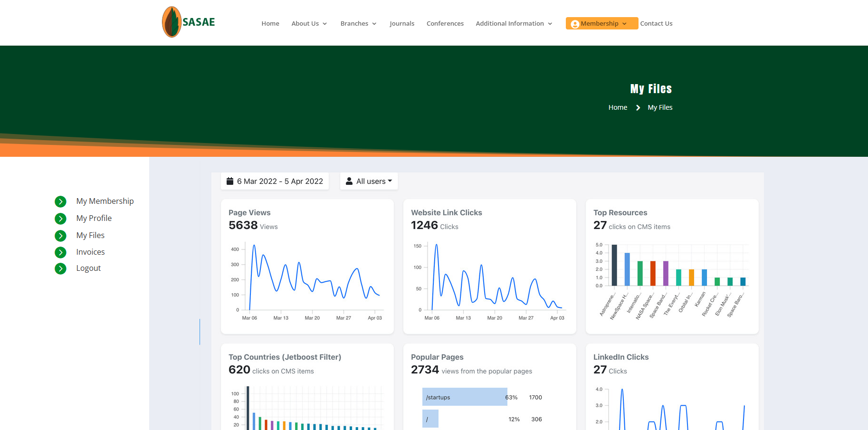Click the Membership user avatar icon
Image resolution: width=868 pixels, height=430 pixels.
(575, 24)
